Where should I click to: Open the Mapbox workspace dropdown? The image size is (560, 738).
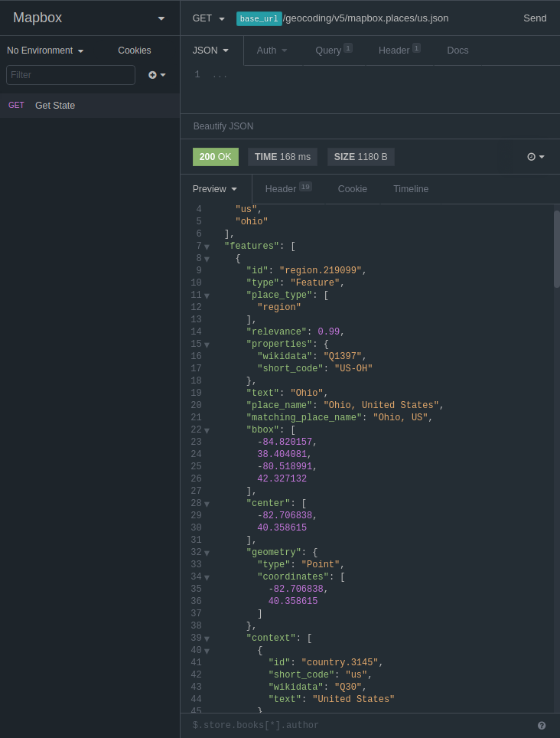[90, 18]
